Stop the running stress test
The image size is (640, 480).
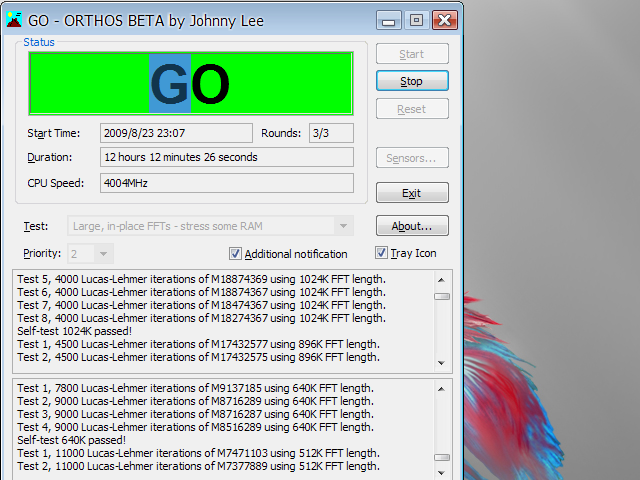(412, 81)
